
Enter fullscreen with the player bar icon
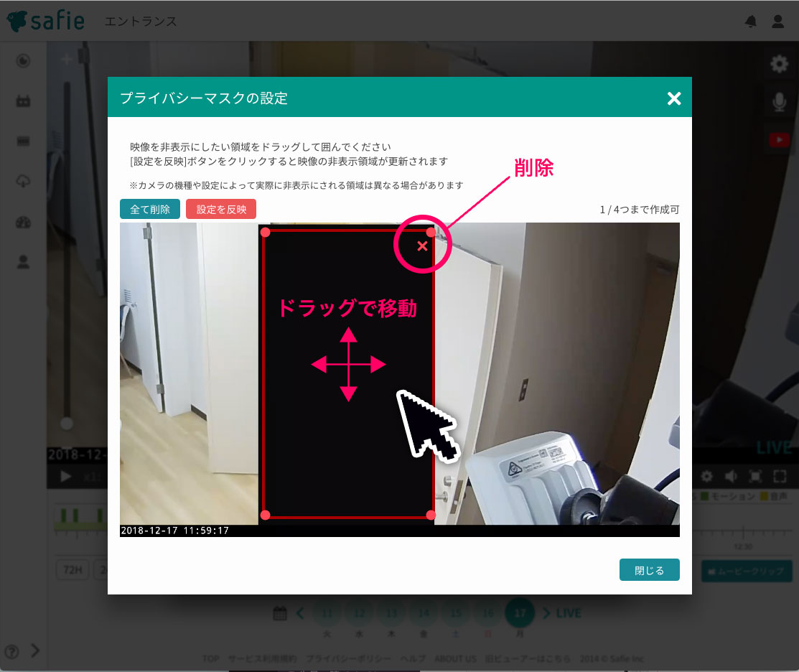point(780,477)
